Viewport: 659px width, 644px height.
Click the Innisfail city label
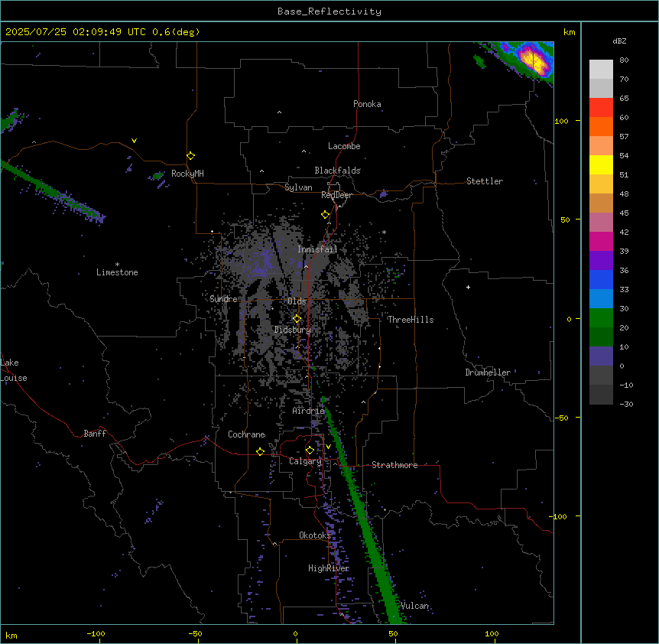[x=317, y=249]
